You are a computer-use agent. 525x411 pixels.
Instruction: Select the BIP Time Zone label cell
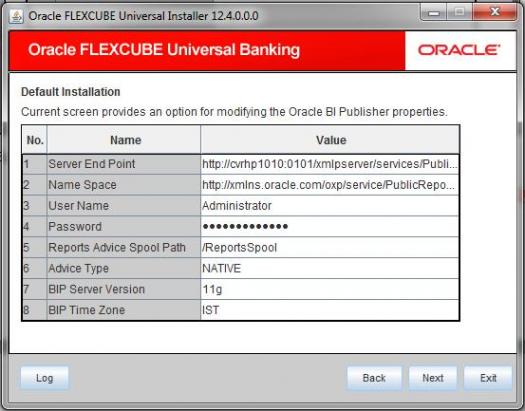click(124, 310)
